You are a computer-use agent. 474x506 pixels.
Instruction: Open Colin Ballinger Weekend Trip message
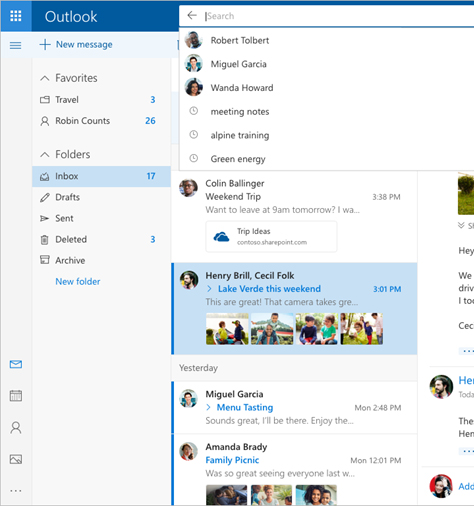click(294, 217)
